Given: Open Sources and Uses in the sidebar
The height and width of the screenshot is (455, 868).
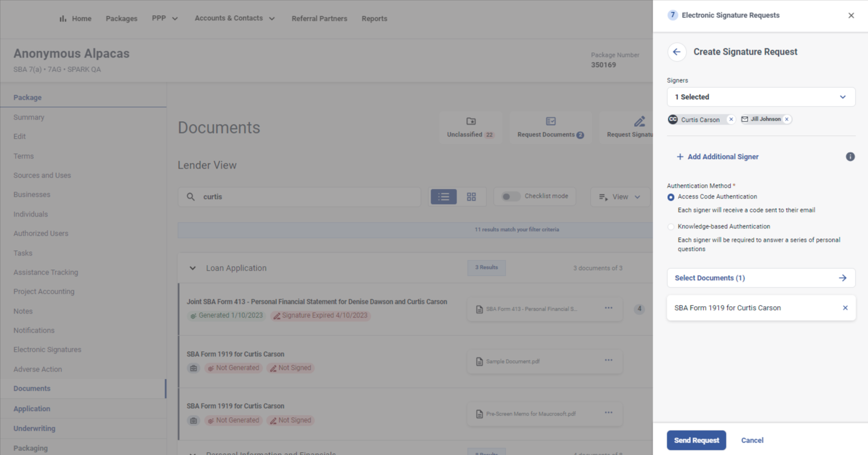Looking at the screenshot, I should (42, 175).
